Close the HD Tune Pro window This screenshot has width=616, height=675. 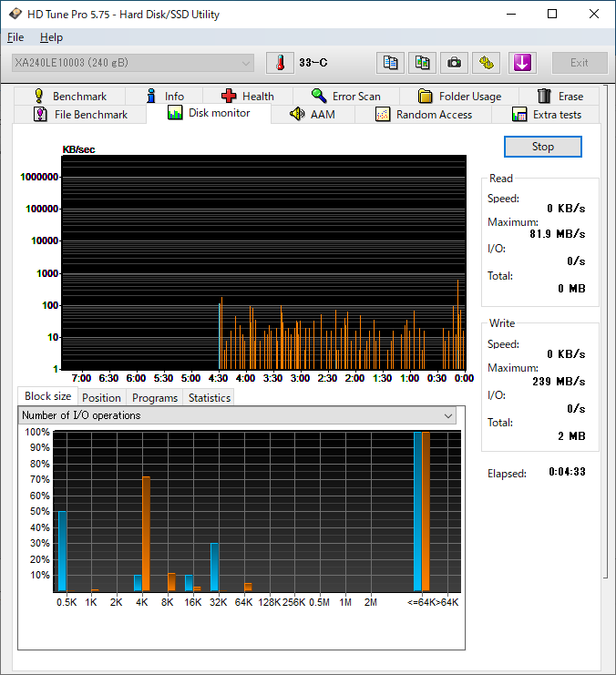click(594, 14)
